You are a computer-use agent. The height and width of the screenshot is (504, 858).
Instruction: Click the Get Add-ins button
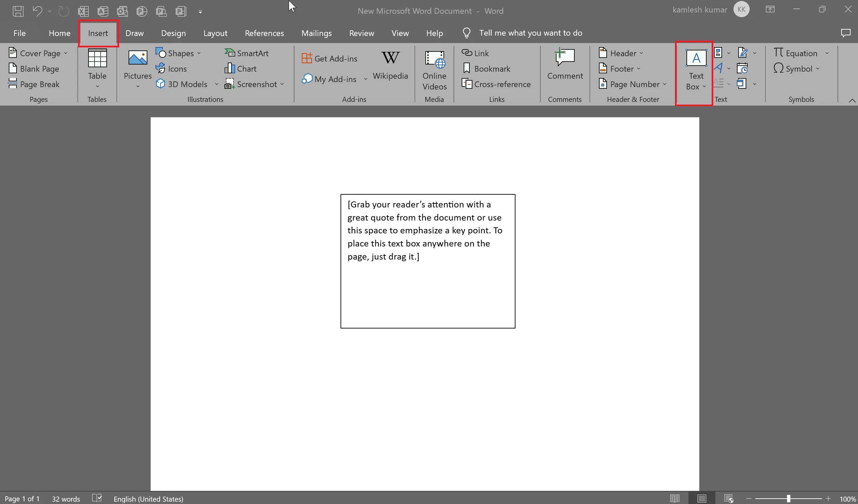pyautogui.click(x=331, y=58)
